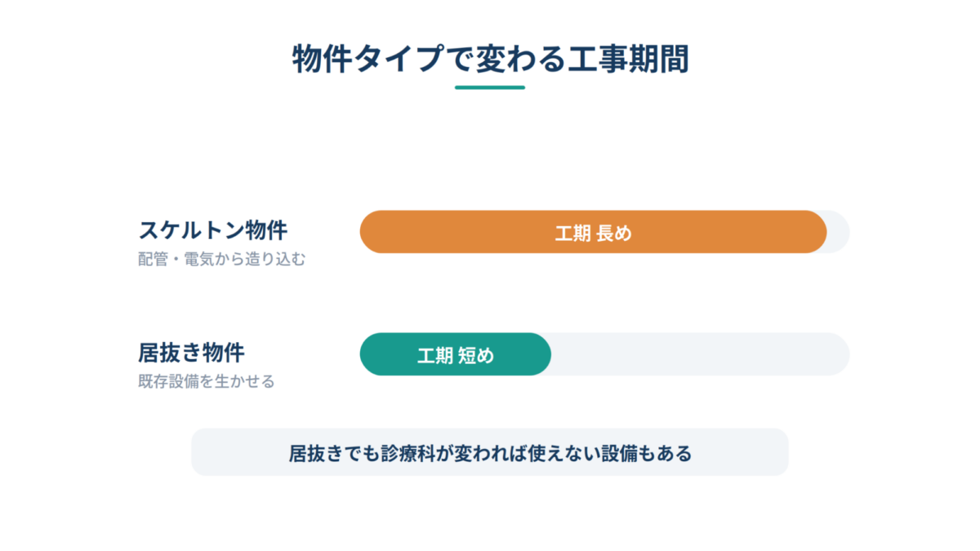Click rounded left end of orange bar

(x=372, y=232)
